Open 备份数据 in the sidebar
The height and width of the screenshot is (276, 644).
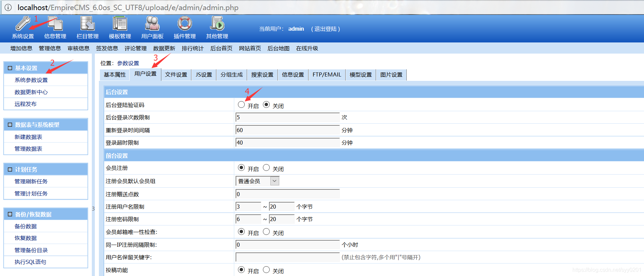(26, 226)
